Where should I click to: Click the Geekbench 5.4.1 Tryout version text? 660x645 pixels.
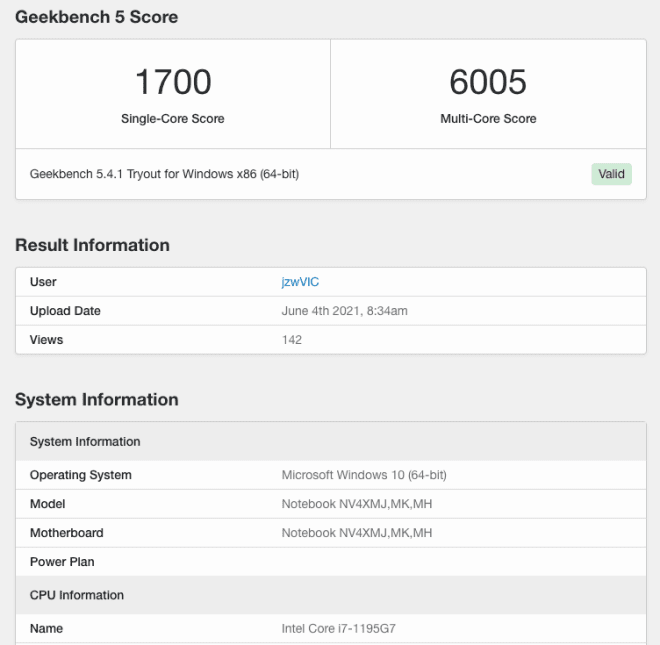164,174
